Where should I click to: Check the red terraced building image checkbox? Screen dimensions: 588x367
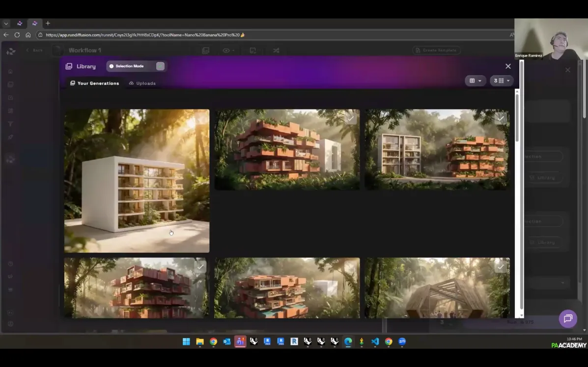350,118
